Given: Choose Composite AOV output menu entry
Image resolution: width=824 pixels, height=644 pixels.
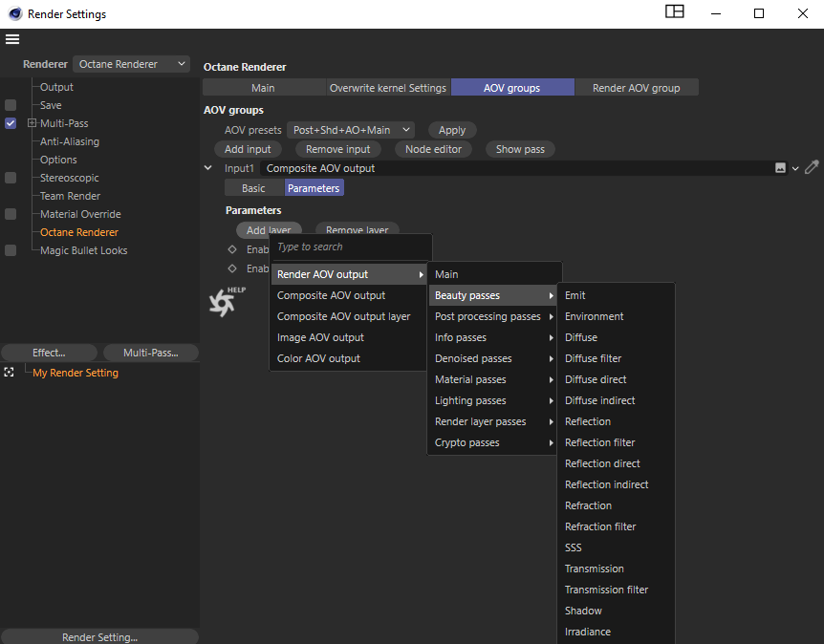Looking at the screenshot, I should click(x=349, y=295).
